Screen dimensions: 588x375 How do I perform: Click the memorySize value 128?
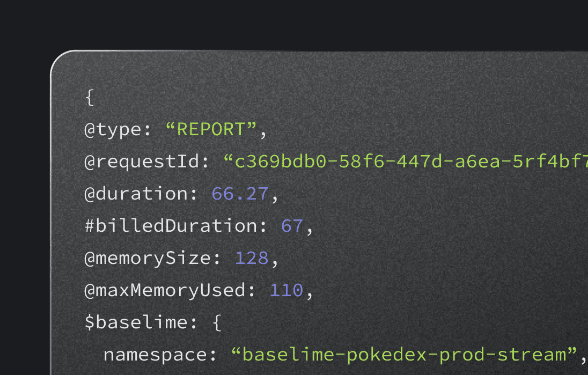click(x=252, y=258)
